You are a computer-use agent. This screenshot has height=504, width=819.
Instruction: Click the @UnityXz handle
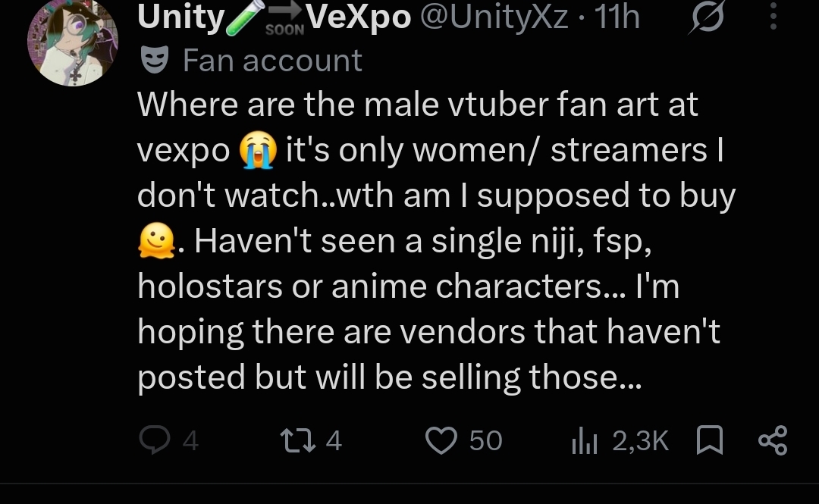click(x=494, y=17)
